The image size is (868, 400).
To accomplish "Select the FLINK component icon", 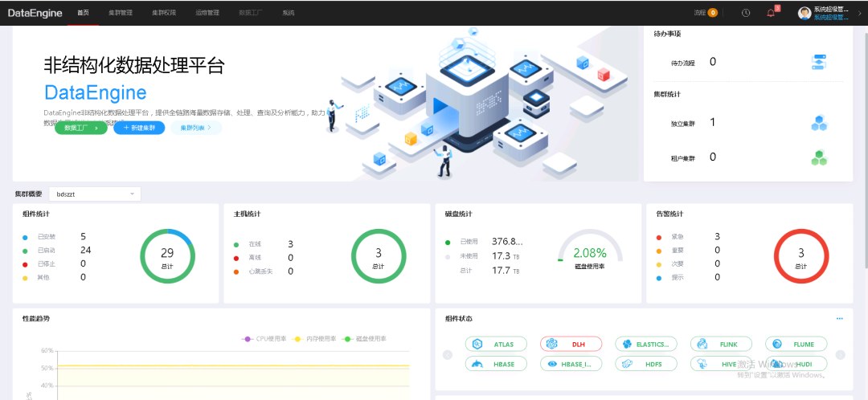I will [702, 344].
